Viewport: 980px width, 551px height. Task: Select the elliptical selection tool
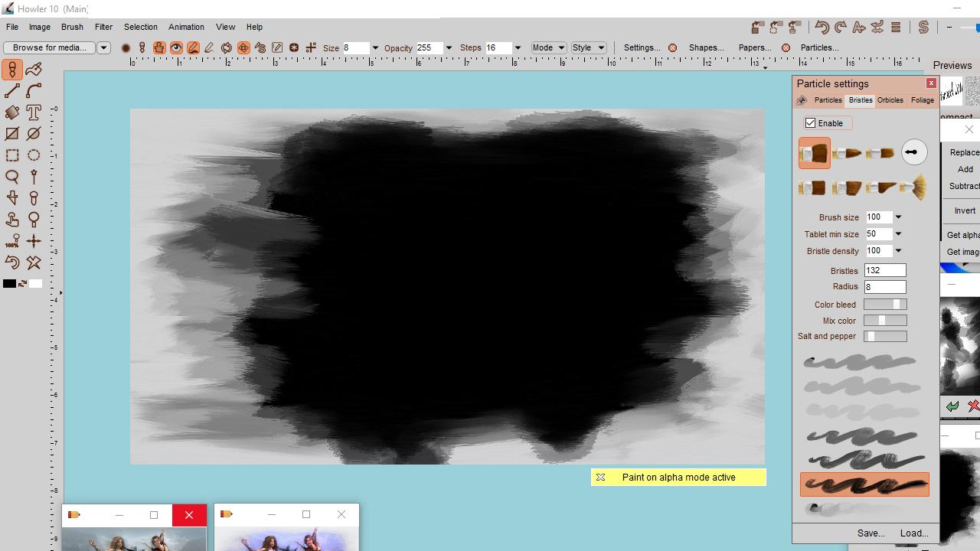click(34, 155)
